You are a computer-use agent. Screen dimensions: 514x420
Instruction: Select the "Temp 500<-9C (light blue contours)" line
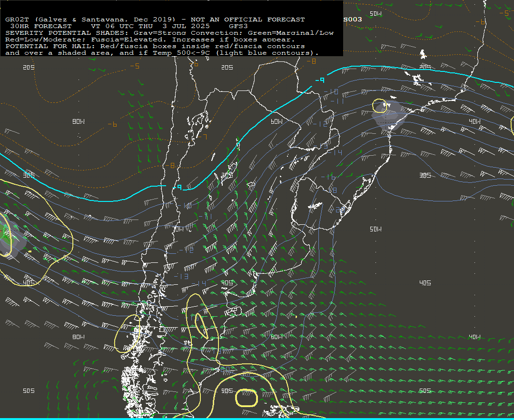pos(236,53)
